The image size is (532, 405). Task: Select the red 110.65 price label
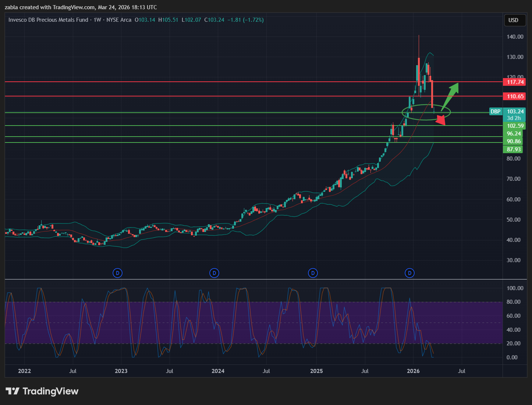tap(515, 96)
